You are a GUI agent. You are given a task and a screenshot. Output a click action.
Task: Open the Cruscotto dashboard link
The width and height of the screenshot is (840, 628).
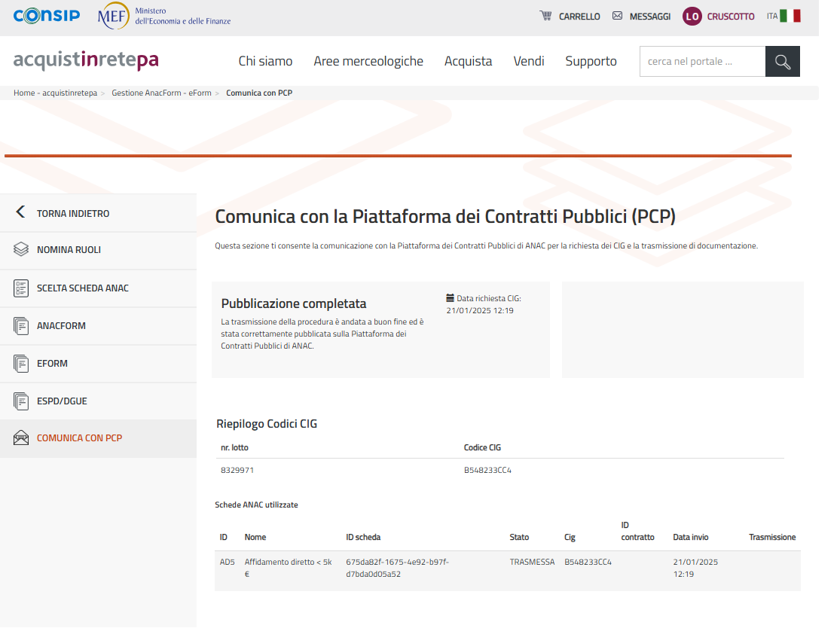tap(730, 17)
